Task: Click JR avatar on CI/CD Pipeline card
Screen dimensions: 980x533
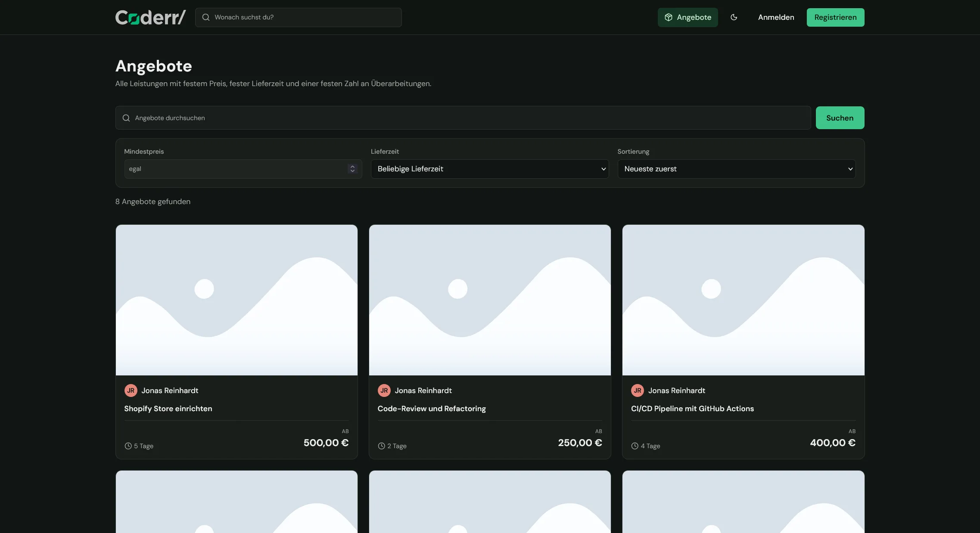Action: click(x=637, y=390)
